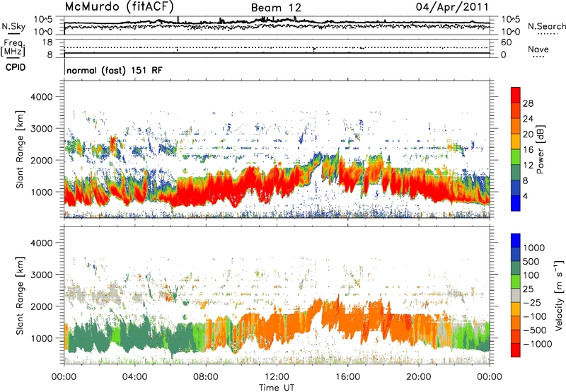This screenshot has height=392, width=566.
Task: Select the blue bottom of the power colorbar
Action: click(x=516, y=204)
